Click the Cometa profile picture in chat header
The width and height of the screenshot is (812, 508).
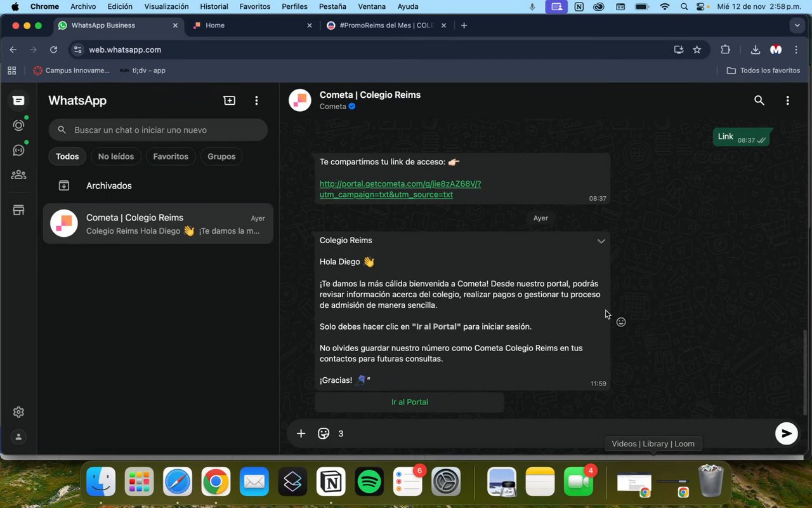click(x=300, y=100)
